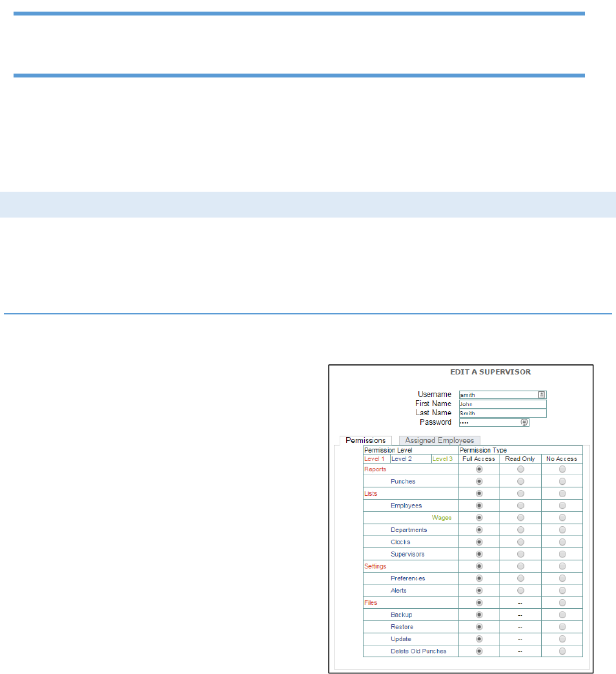
Task: Click the First Name field showing John
Action: click(502, 404)
